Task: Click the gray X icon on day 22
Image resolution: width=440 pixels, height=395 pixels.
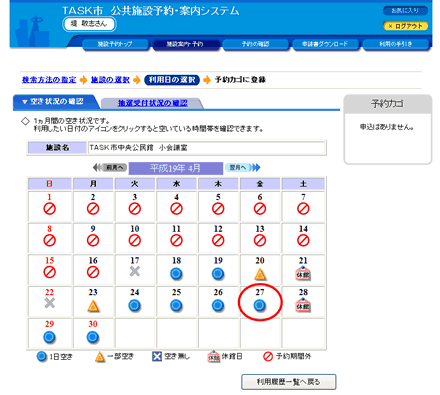Action: click(50, 303)
